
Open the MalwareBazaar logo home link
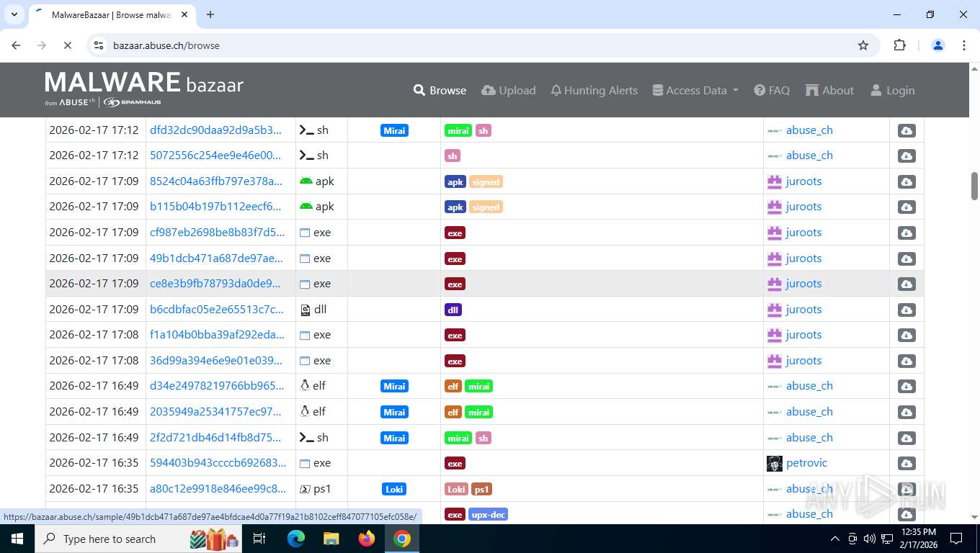click(x=144, y=89)
